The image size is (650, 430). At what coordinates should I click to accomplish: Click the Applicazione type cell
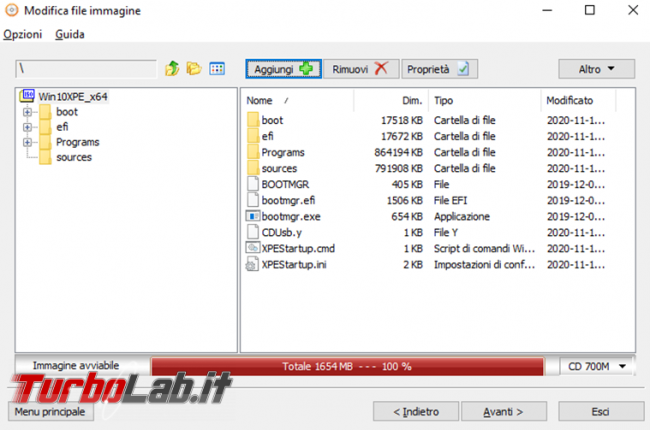(x=462, y=216)
